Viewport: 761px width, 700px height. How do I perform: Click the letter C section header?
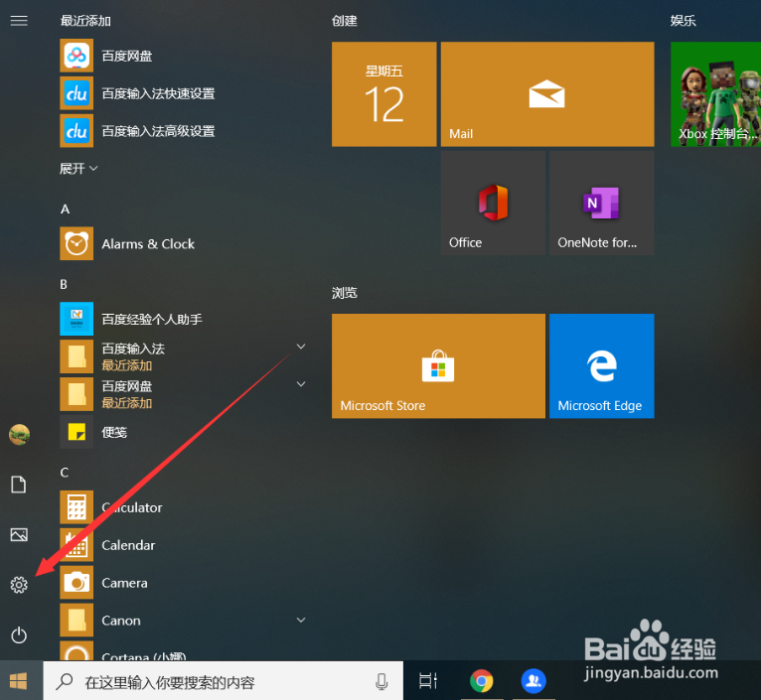pos(64,473)
